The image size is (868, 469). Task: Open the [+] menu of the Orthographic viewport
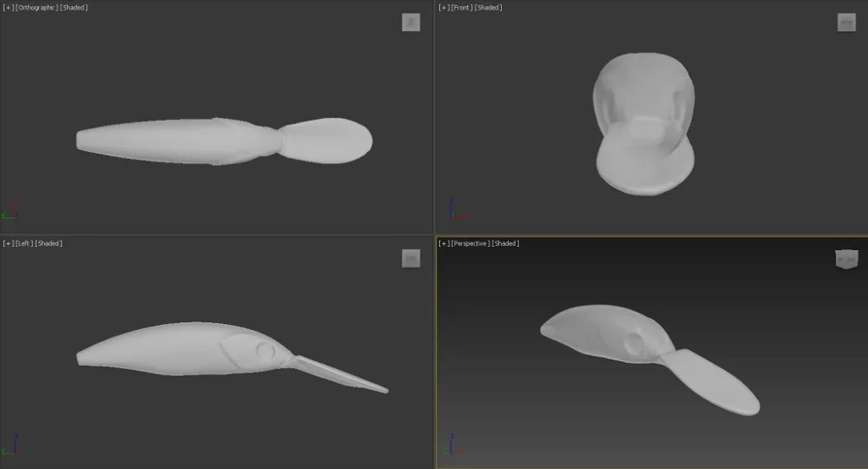8,8
